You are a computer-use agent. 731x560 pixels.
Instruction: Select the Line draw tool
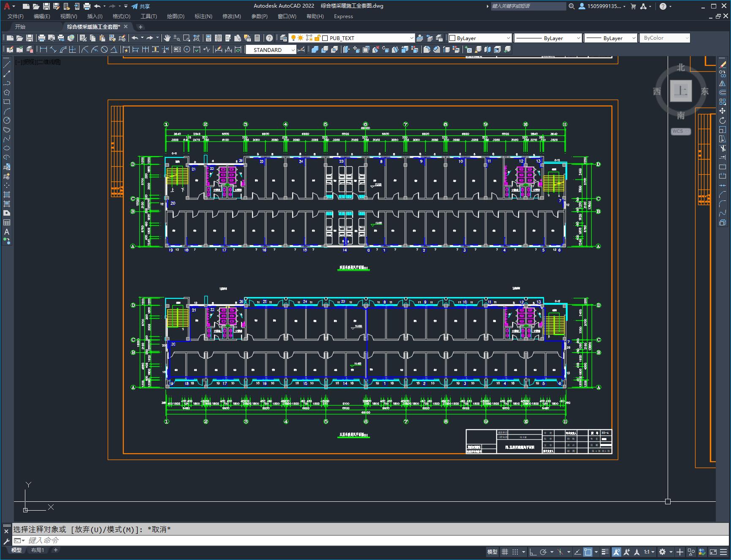[7, 65]
